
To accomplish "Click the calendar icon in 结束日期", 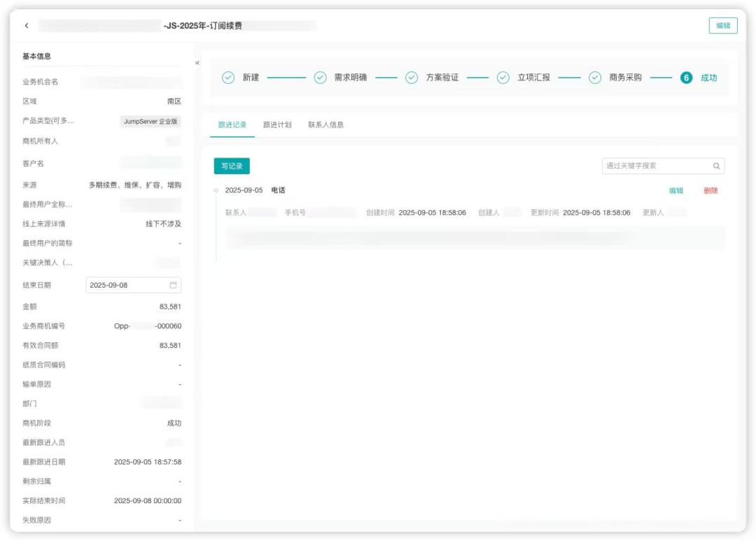I will tap(173, 286).
